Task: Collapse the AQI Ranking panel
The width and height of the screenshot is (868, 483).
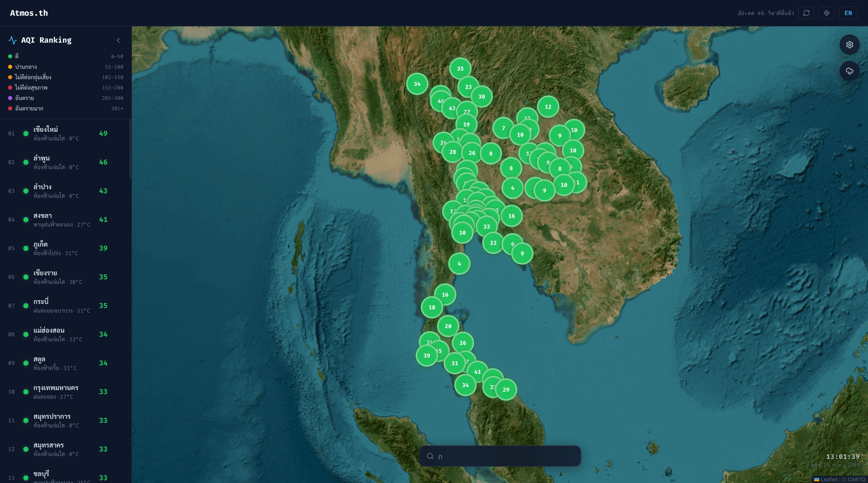Action: pyautogui.click(x=118, y=40)
